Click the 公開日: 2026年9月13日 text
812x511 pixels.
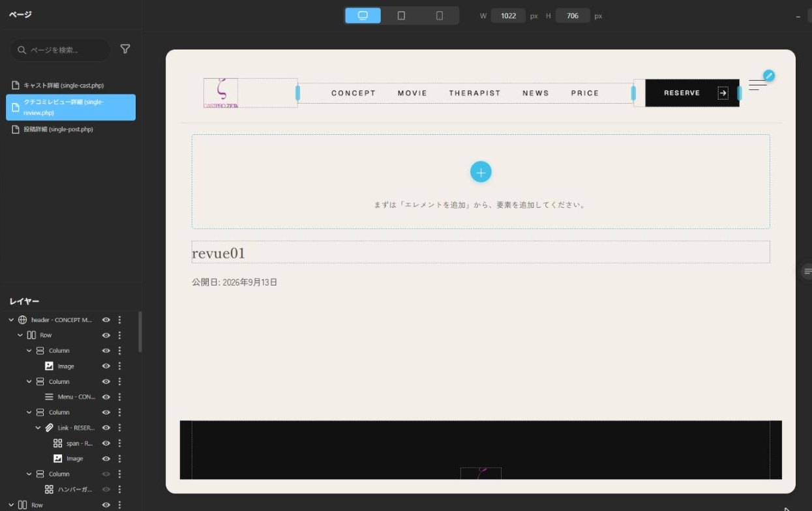point(235,282)
